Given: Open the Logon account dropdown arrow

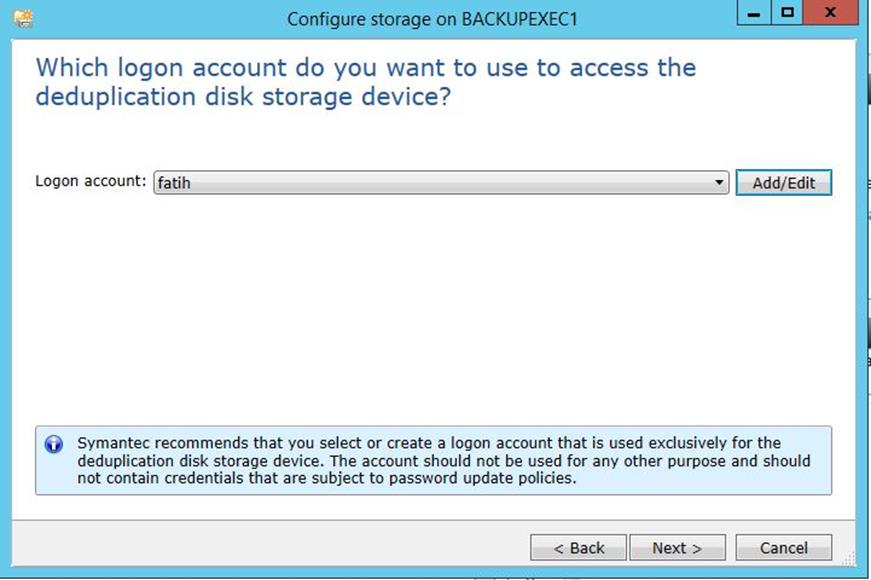Looking at the screenshot, I should [719, 183].
